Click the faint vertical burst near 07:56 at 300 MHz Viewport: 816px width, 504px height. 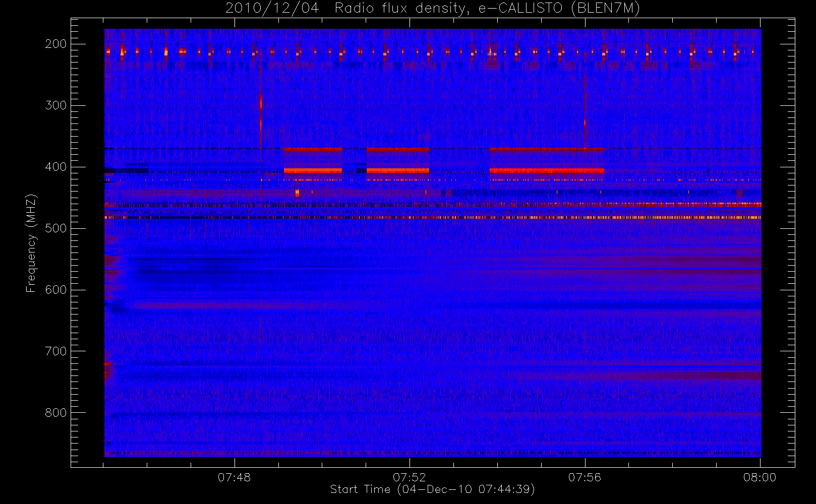[x=585, y=108]
